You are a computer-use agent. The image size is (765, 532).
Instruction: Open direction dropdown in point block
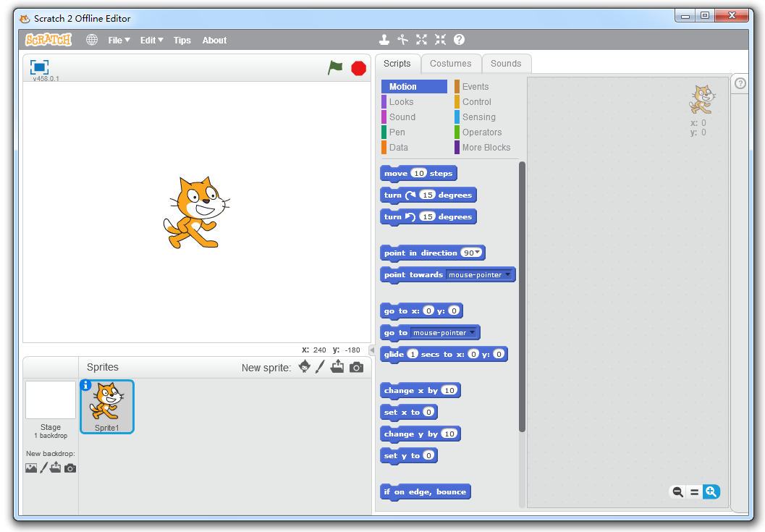(478, 253)
